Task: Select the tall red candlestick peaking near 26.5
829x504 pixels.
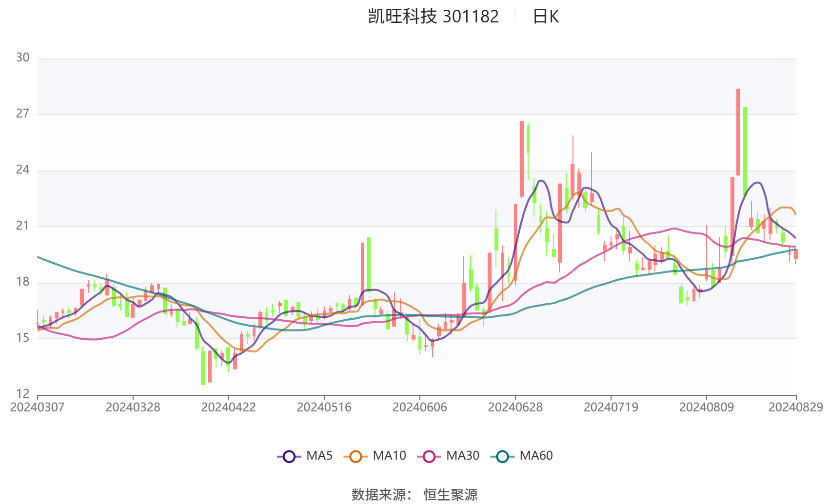Action: tap(522, 159)
